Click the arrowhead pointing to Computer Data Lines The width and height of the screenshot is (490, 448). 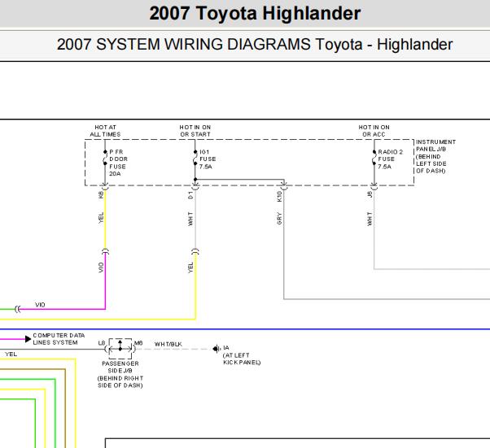pos(28,339)
